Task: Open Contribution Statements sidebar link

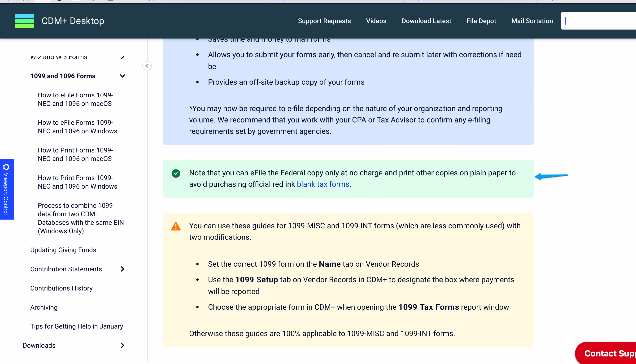Action: coord(66,269)
